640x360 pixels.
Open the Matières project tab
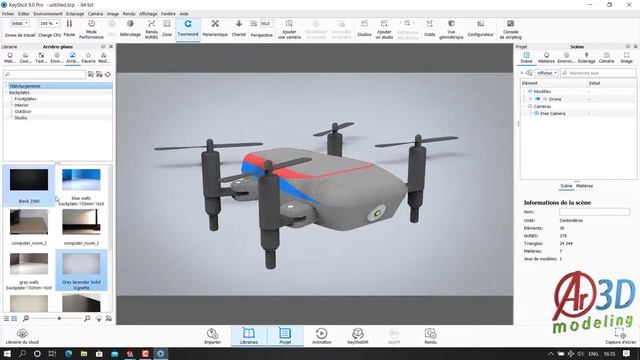tap(546, 58)
